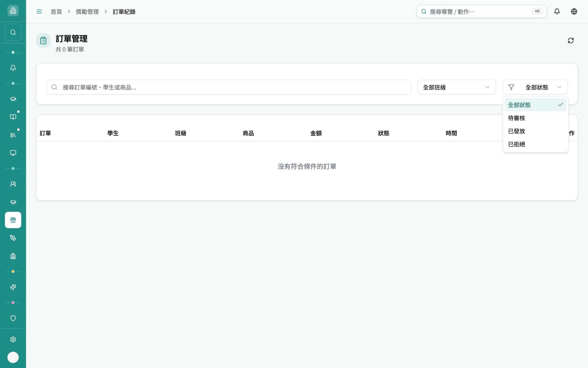This screenshot has height=368, width=588.
Task: Refresh the order list
Action: click(571, 40)
